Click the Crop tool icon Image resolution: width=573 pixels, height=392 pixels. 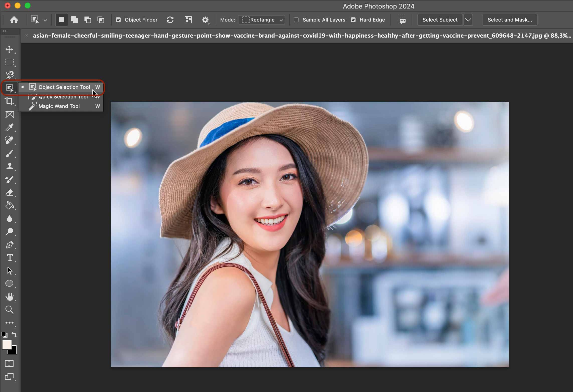[10, 100]
